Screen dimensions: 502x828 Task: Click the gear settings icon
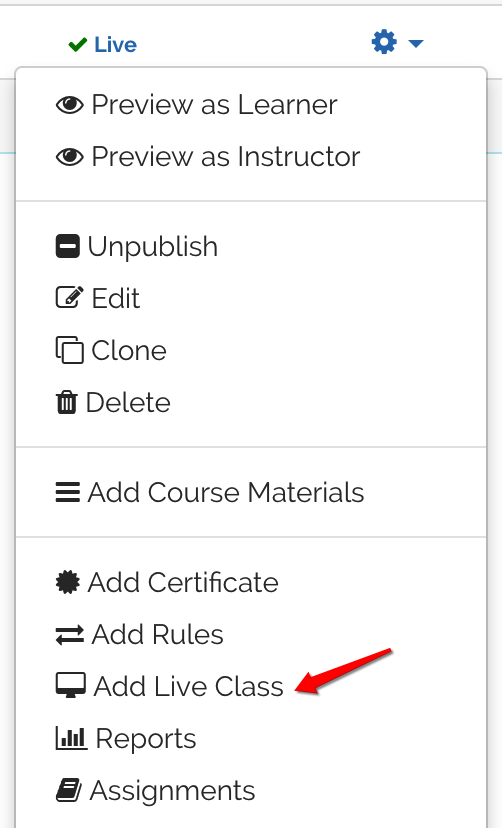tap(384, 42)
